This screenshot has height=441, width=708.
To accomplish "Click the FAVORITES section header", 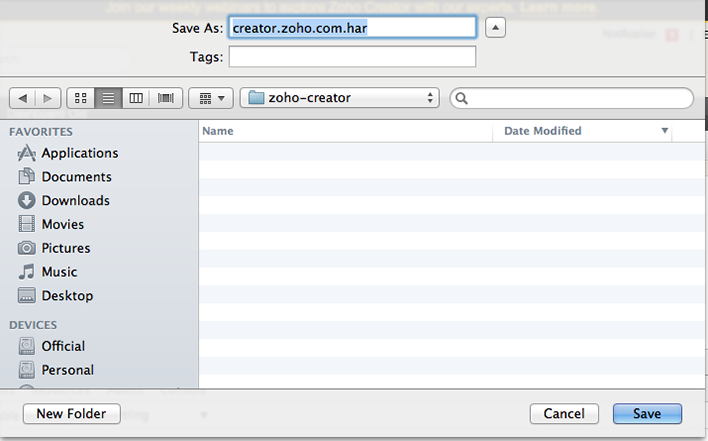I will point(41,132).
